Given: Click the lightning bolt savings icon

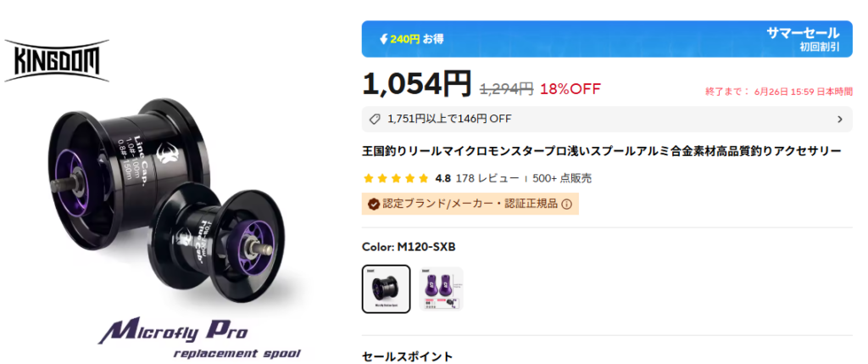Looking at the screenshot, I should coord(383,39).
